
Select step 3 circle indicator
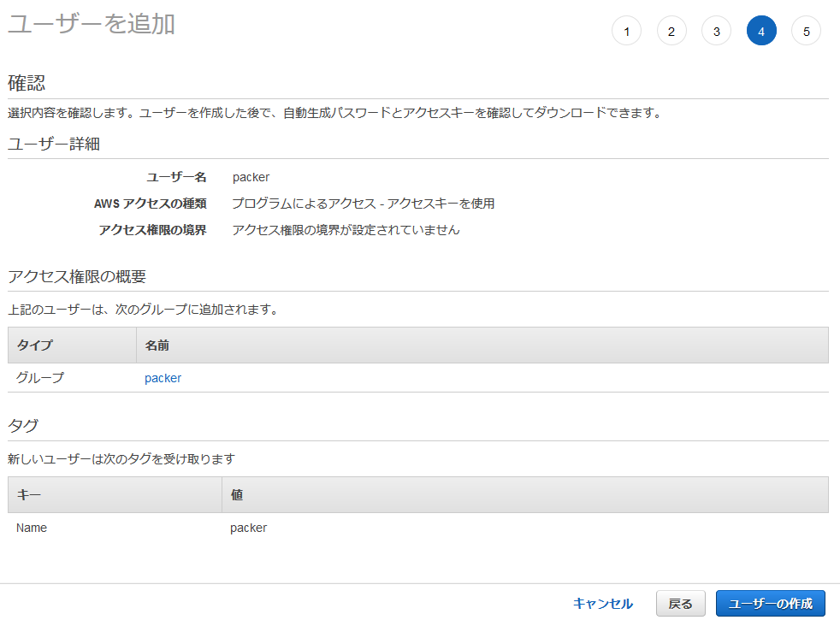coord(716,32)
